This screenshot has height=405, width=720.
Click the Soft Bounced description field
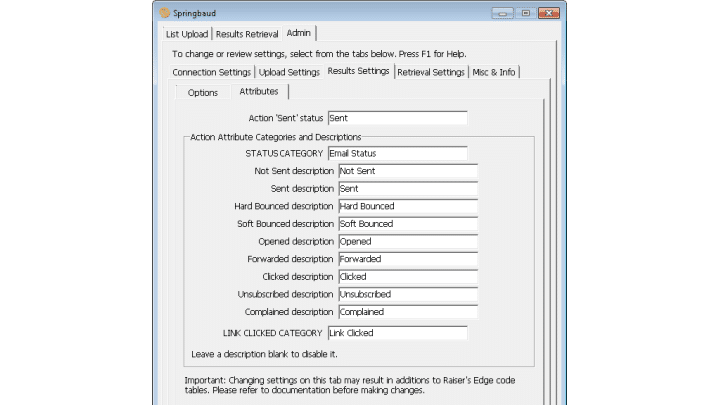coord(408,224)
